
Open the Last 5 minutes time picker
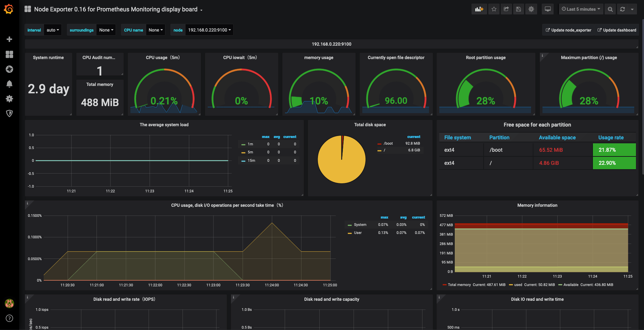tap(581, 9)
